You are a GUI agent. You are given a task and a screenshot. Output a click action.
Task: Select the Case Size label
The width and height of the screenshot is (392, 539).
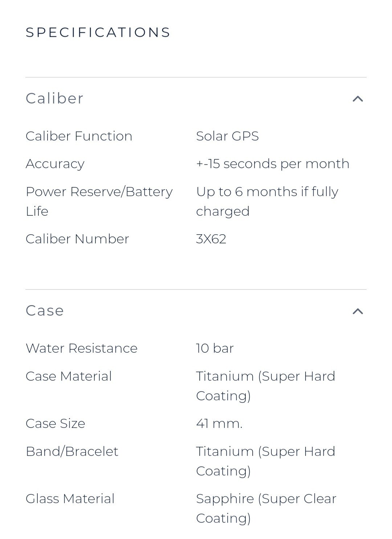coord(56,423)
